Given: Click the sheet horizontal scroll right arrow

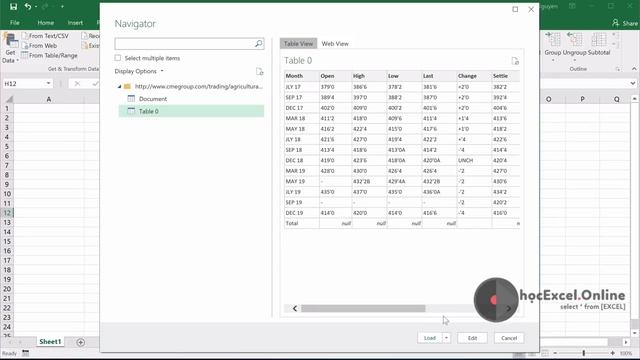Looking at the screenshot, I should tap(626, 342).
